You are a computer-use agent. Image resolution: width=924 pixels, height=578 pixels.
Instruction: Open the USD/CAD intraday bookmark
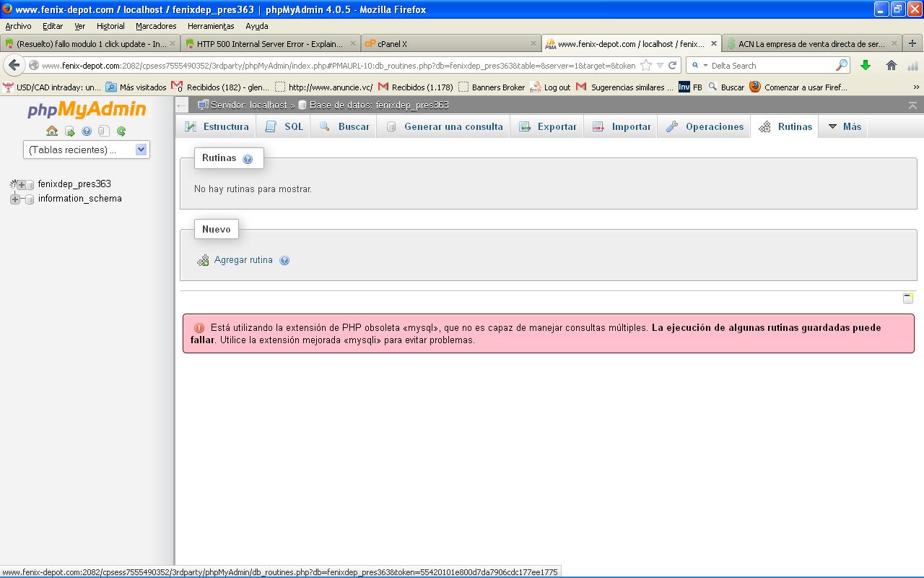(52, 87)
